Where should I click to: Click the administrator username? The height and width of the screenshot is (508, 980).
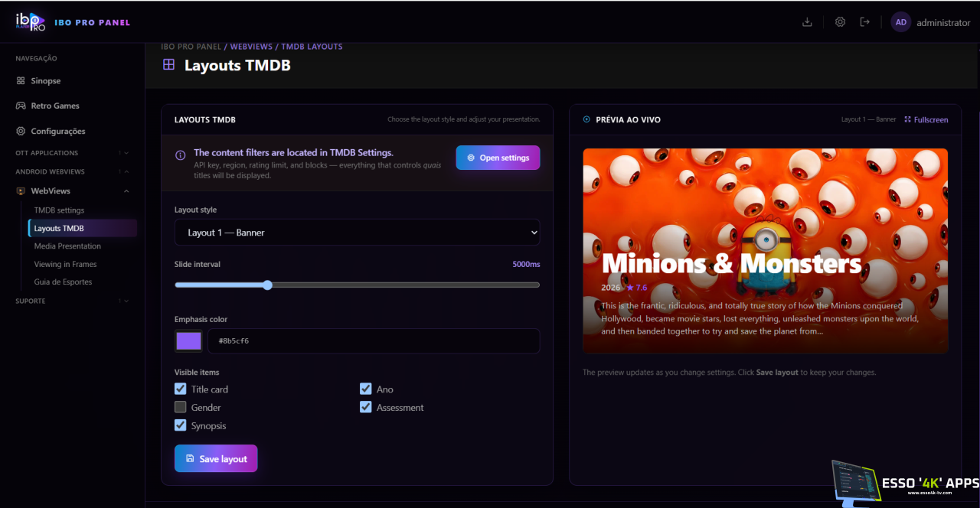pos(943,23)
